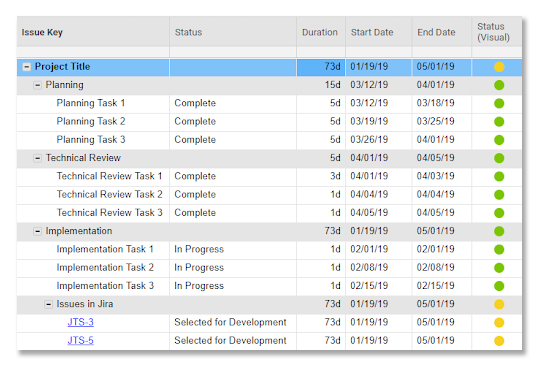This screenshot has width=540, height=367.
Task: Click end date 04/03/19 of Technical Review Task 1
Action: (436, 176)
